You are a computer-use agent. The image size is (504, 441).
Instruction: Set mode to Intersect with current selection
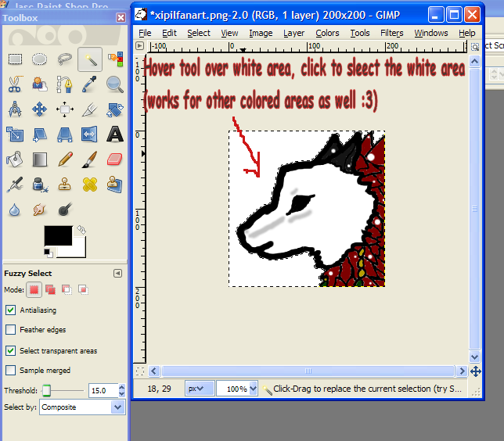83,290
